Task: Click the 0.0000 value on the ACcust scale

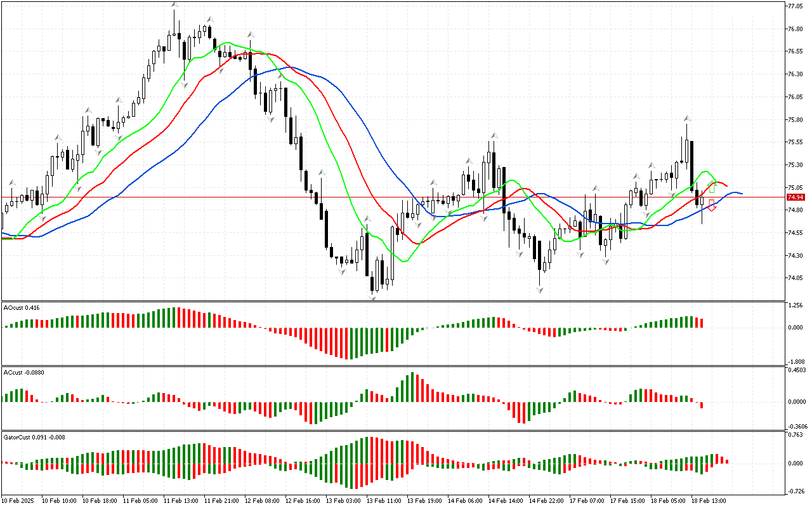Action: coord(797,401)
